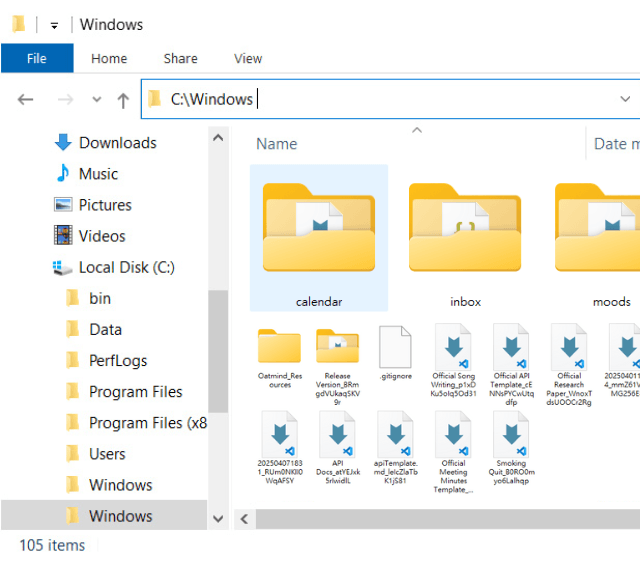This screenshot has height=565, width=640.
Task: Click the title bar folder icon
Action: [18, 24]
